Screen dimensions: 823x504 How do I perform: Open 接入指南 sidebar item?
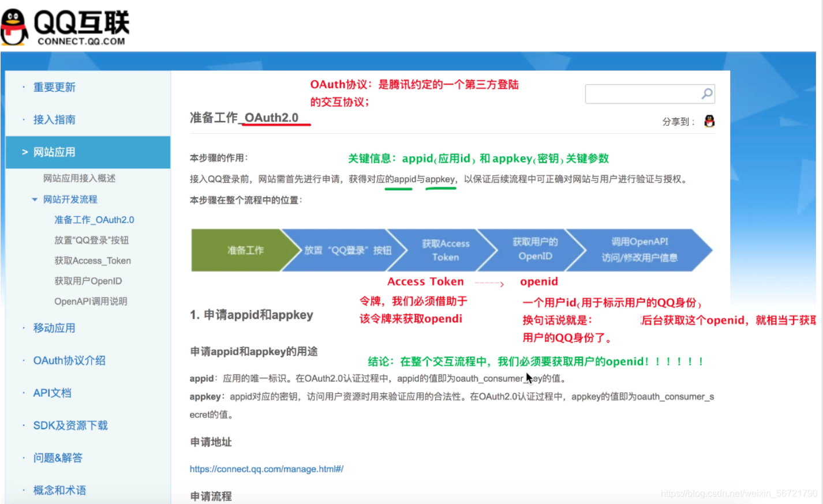(54, 119)
